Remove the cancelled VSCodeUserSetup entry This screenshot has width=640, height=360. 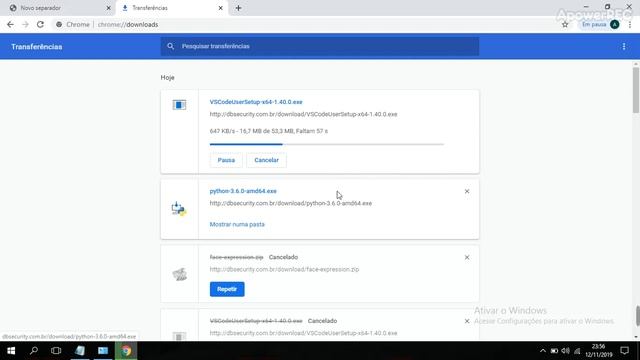click(467, 321)
